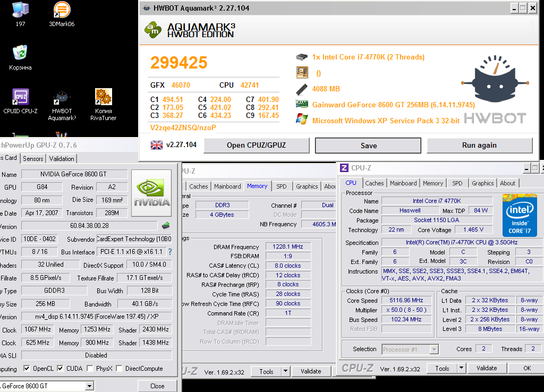This screenshot has width=544, height=392.
Task: Launch the Копия RivaTuner desktop icon
Action: [x=104, y=104]
